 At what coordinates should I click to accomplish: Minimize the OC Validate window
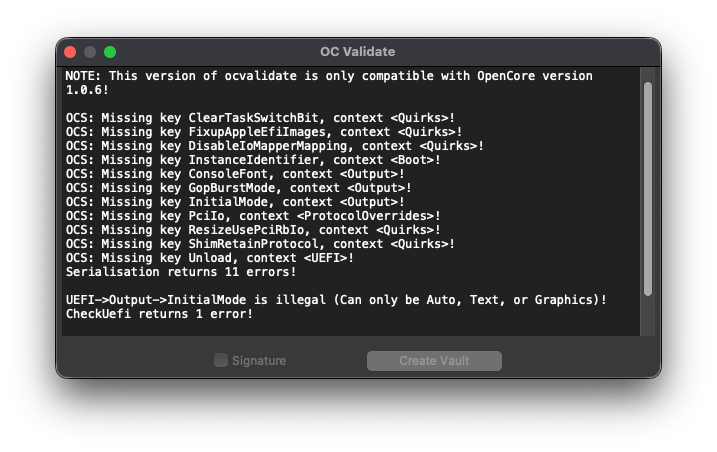90,52
